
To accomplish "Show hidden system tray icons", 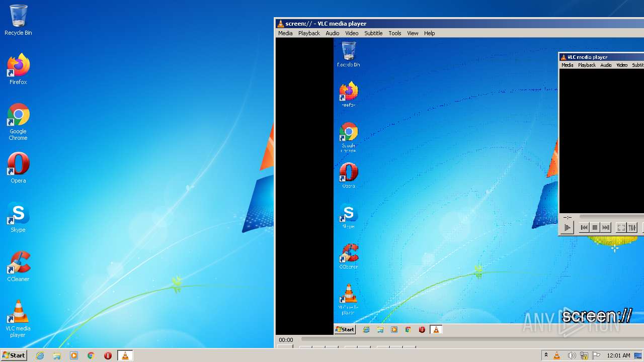I will pyautogui.click(x=546, y=355).
